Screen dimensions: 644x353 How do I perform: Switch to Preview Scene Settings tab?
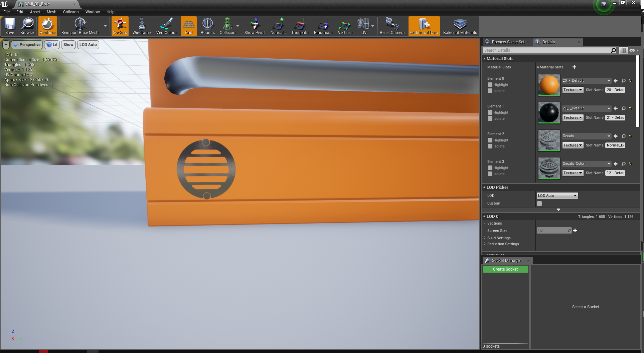507,42
